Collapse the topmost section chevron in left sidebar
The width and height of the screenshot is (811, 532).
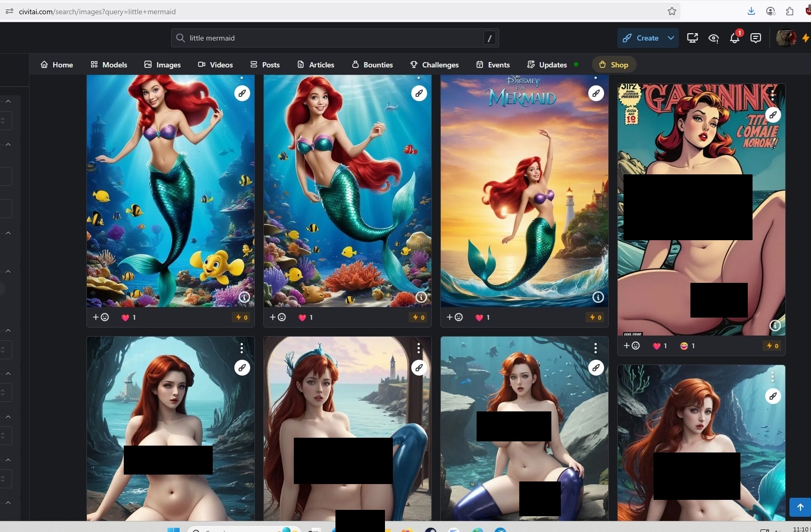(8, 101)
